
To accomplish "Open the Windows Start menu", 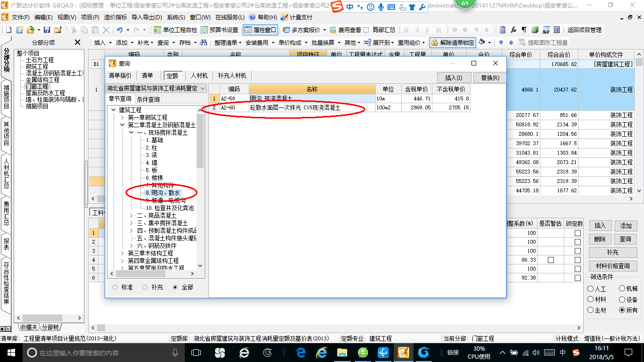I will [x=10, y=353].
